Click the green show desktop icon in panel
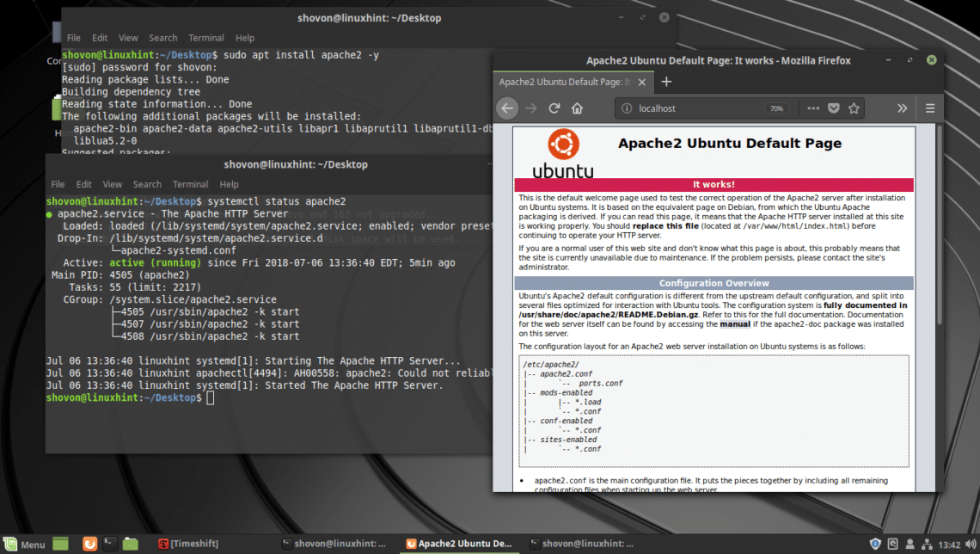Viewport: 980px width, 554px height. pos(61,544)
